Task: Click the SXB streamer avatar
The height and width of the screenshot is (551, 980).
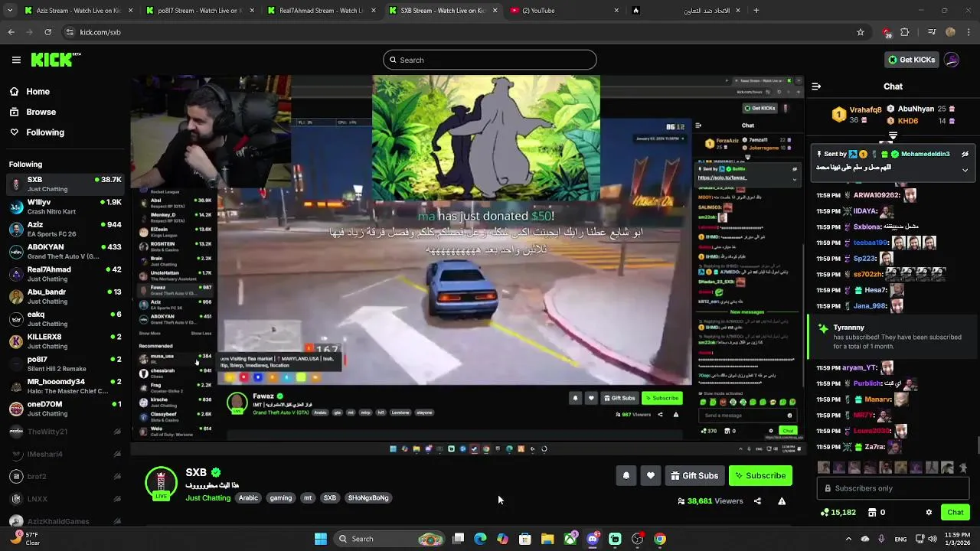Action: [x=161, y=483]
